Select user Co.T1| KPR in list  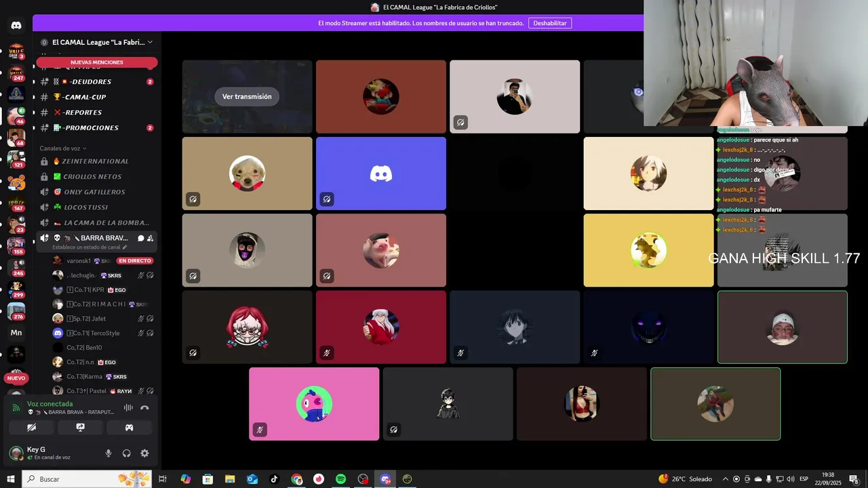[104, 289]
